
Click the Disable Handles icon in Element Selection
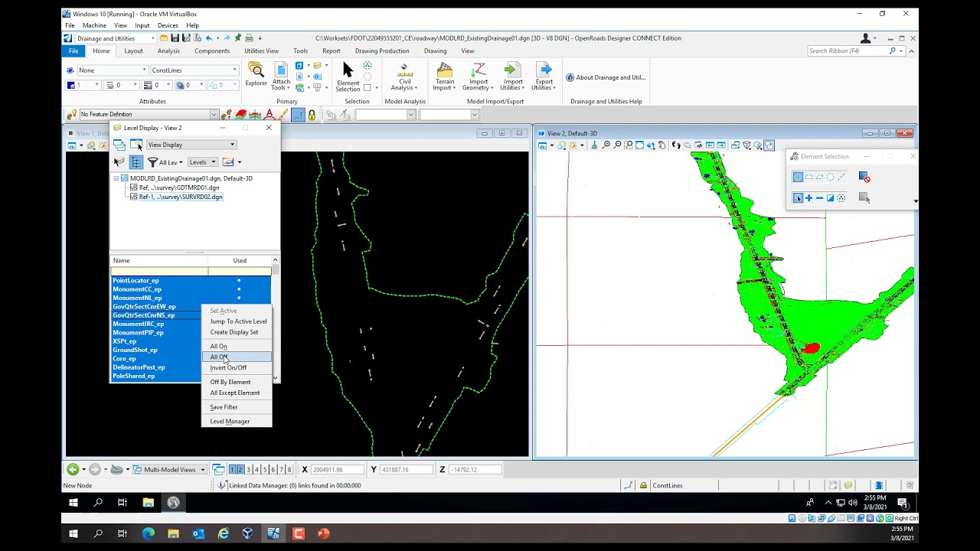point(864,178)
